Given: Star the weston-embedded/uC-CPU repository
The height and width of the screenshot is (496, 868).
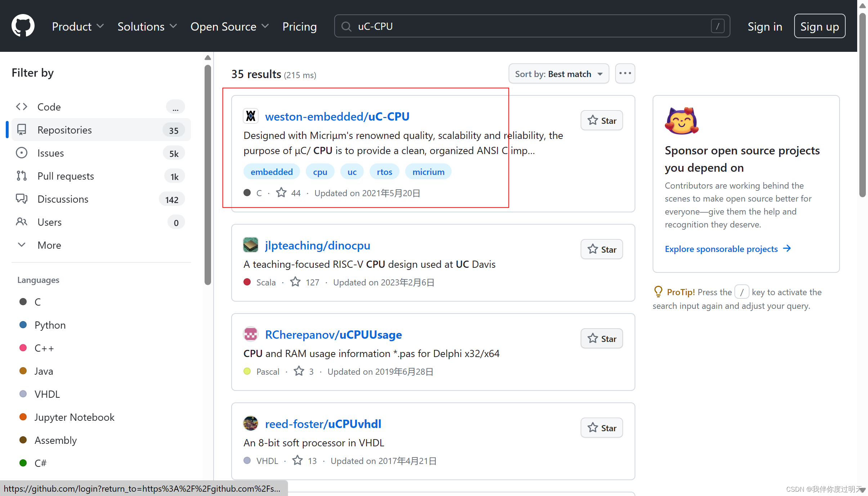Looking at the screenshot, I should [601, 121].
